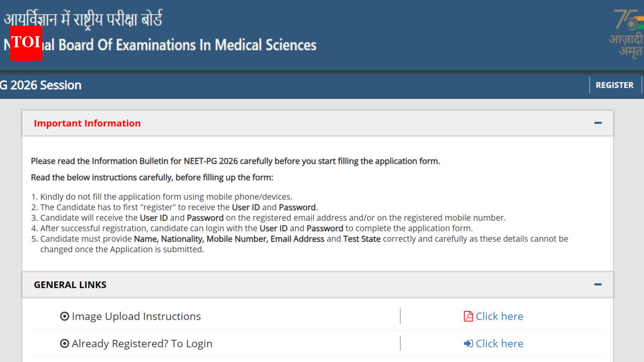Open Click here link to login
Screen dimensions: 644x362
(500, 343)
